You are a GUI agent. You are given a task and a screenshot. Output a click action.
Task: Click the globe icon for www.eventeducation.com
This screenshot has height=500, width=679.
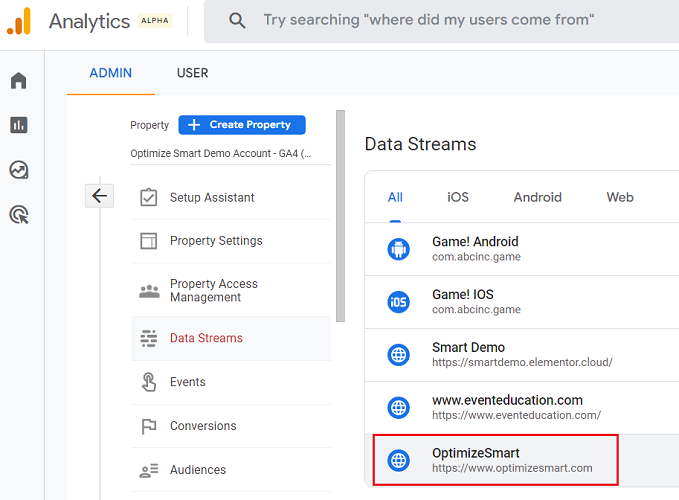click(398, 408)
